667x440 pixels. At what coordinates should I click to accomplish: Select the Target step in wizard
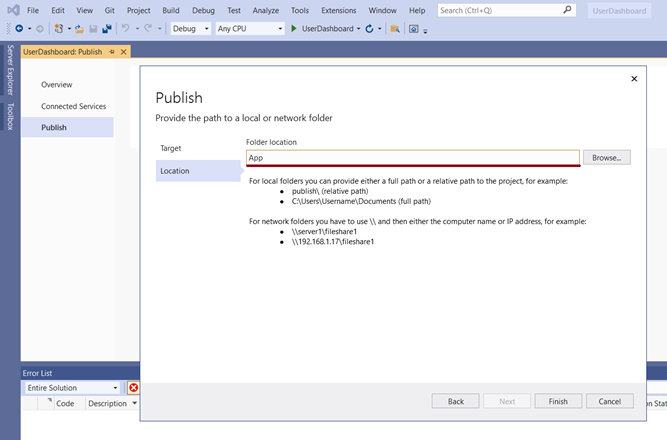click(171, 148)
